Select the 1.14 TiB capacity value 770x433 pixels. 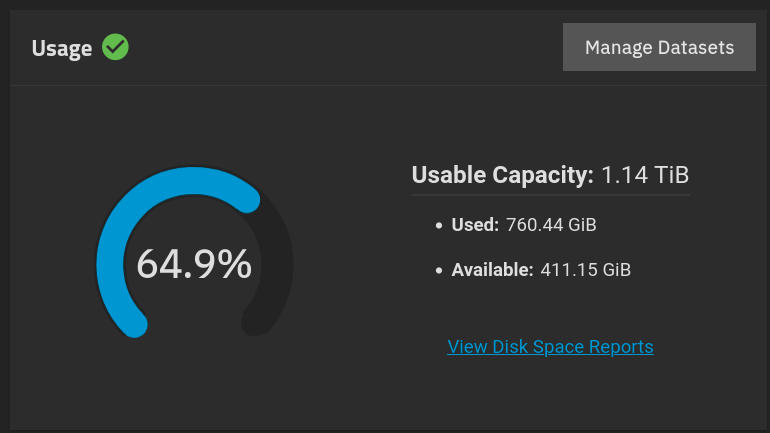pyautogui.click(x=645, y=176)
